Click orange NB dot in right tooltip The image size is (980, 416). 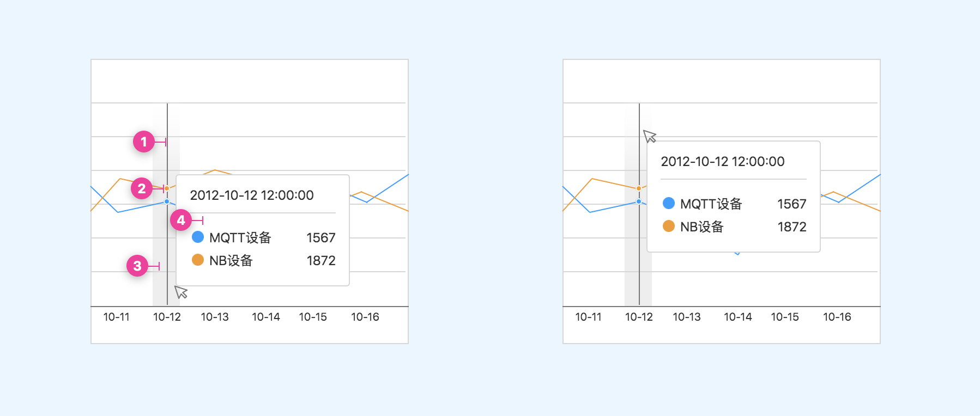click(x=669, y=226)
